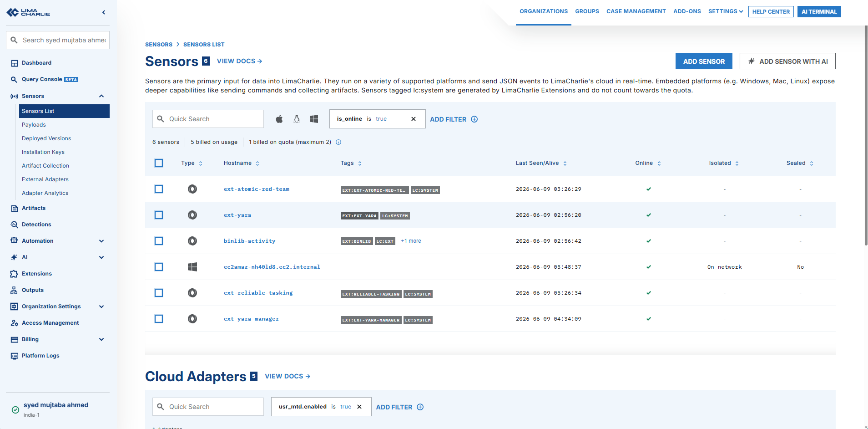Click the online checkmark for ext-yara

[x=649, y=215]
